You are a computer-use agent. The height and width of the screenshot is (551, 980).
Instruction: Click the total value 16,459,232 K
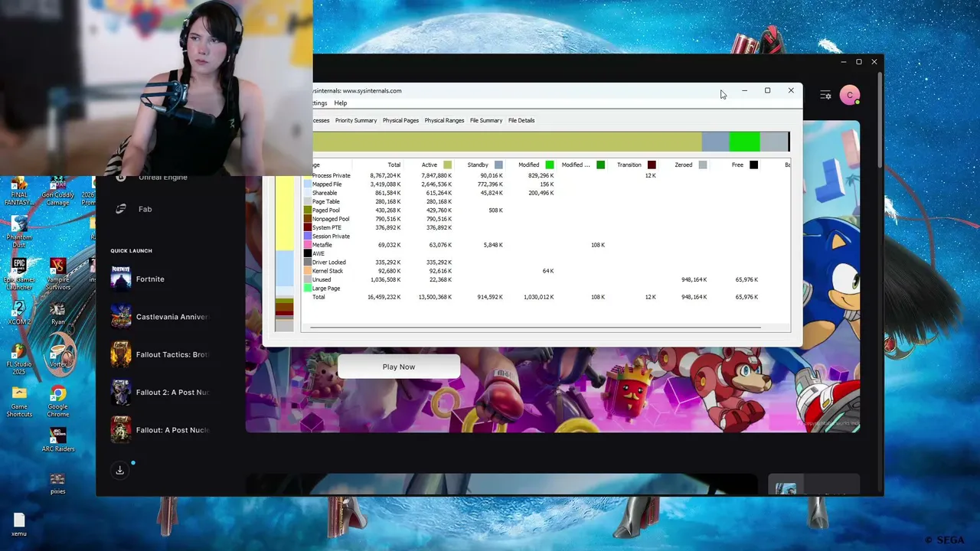point(384,297)
